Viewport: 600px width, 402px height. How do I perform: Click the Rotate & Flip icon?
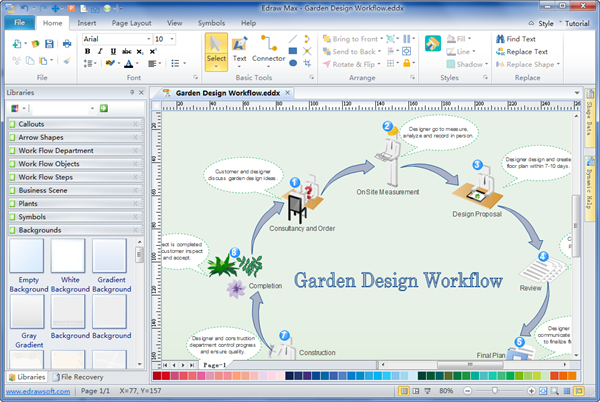pos(327,65)
